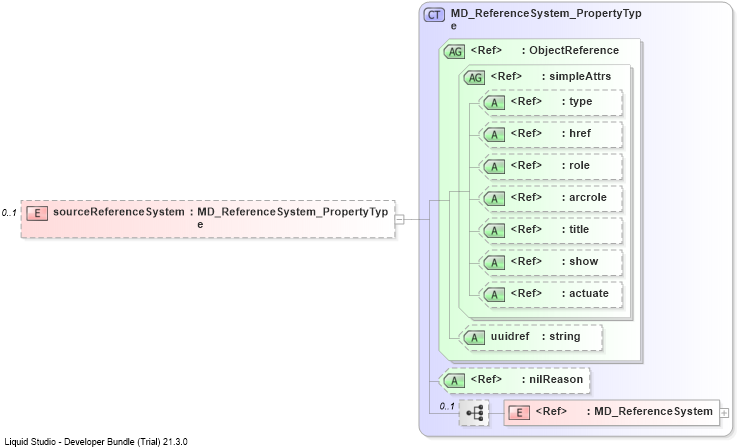
Task: Click the AG icon next to ObjectReference
Action: click(x=455, y=51)
